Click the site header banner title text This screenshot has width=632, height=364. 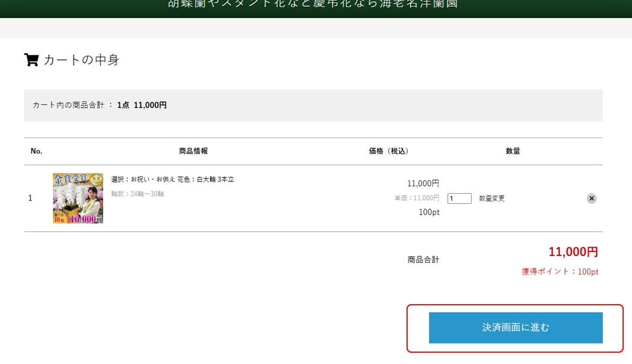pyautogui.click(x=313, y=4)
